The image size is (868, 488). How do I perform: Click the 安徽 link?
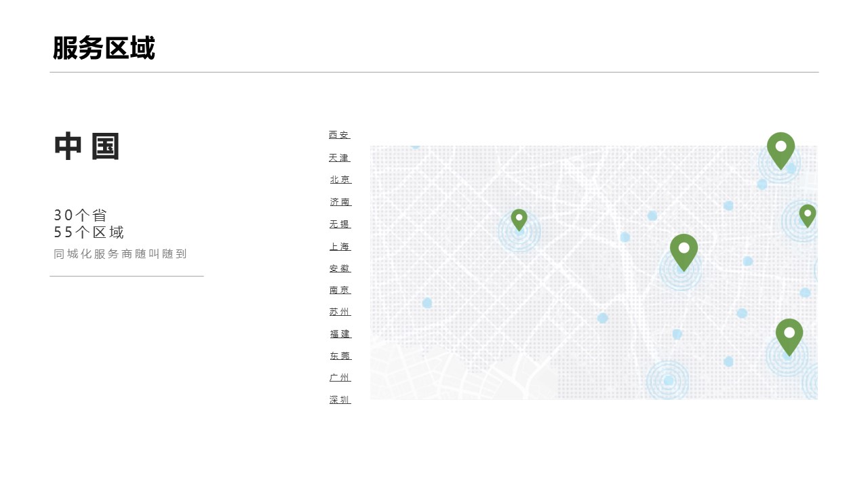click(x=340, y=268)
